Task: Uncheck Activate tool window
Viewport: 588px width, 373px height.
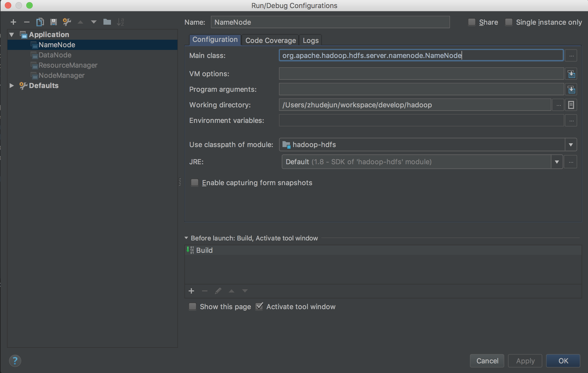Action: pyautogui.click(x=259, y=306)
